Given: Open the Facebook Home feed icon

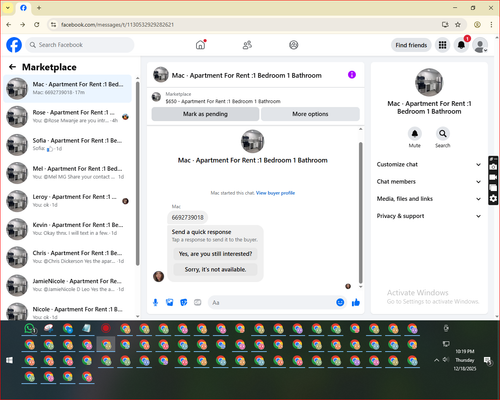Looking at the screenshot, I should (x=200, y=45).
